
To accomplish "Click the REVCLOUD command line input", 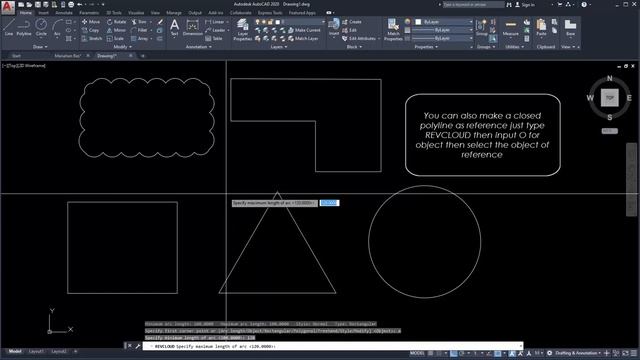I will tap(332, 346).
